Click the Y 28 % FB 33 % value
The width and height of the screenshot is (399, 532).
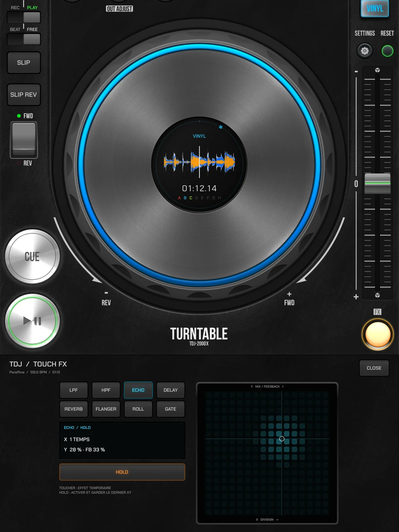[x=84, y=450]
